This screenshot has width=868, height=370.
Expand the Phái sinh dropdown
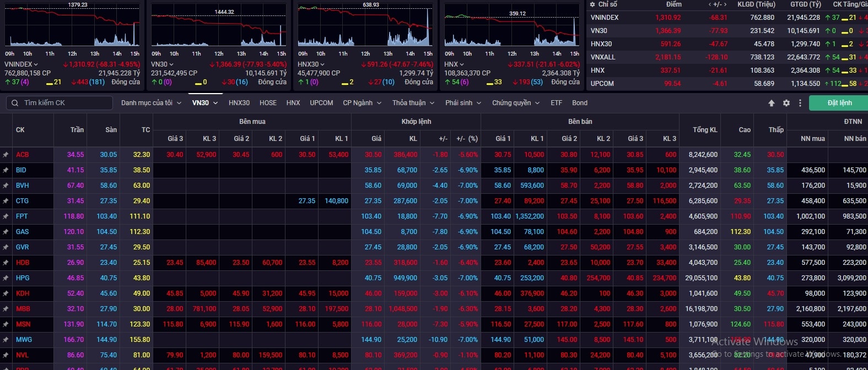click(463, 103)
